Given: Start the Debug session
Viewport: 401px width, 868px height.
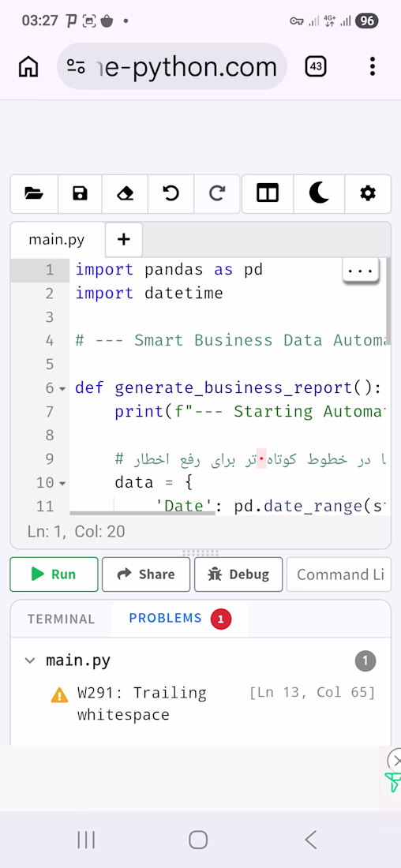Looking at the screenshot, I should click(x=238, y=574).
